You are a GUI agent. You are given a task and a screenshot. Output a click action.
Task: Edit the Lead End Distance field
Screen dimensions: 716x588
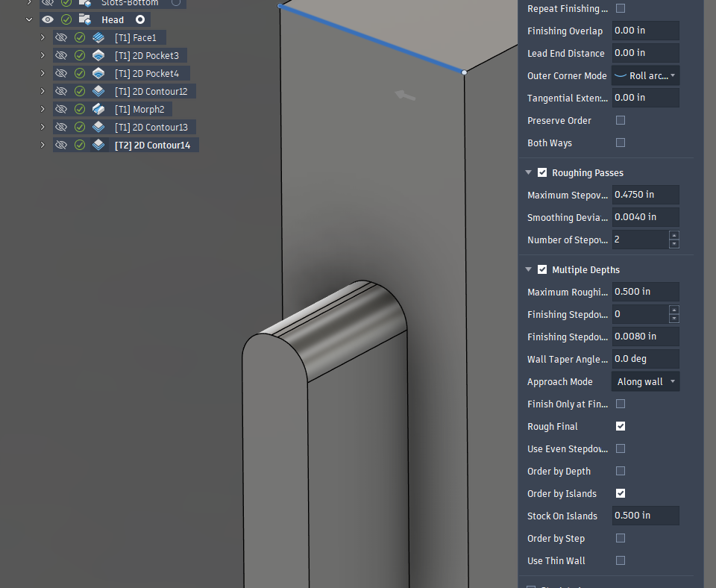(645, 53)
